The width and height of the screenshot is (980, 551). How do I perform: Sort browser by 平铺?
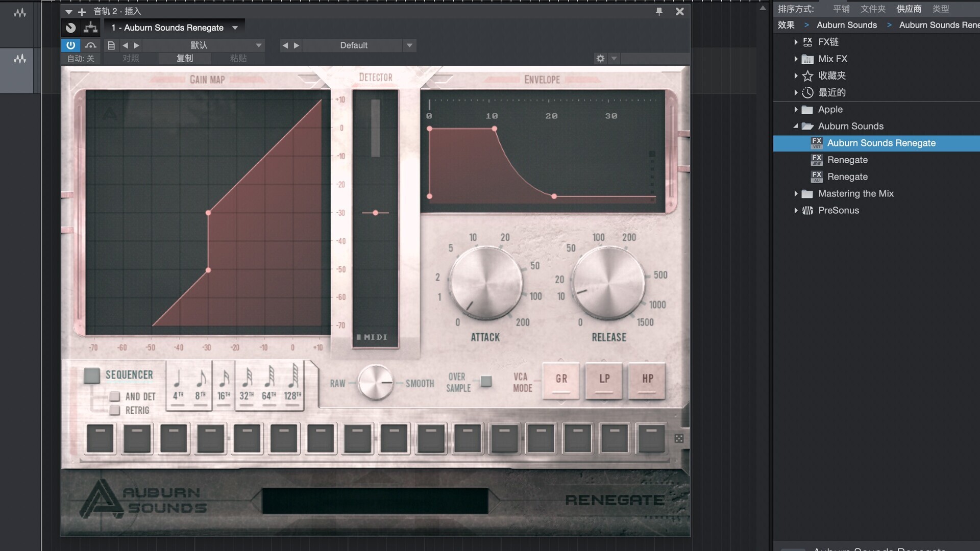pos(841,9)
